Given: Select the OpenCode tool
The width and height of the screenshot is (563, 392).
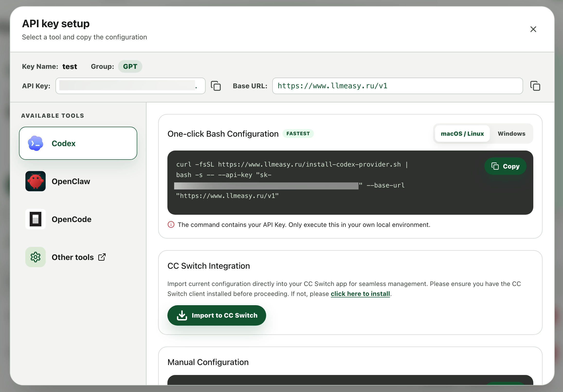Looking at the screenshot, I should tap(78, 219).
